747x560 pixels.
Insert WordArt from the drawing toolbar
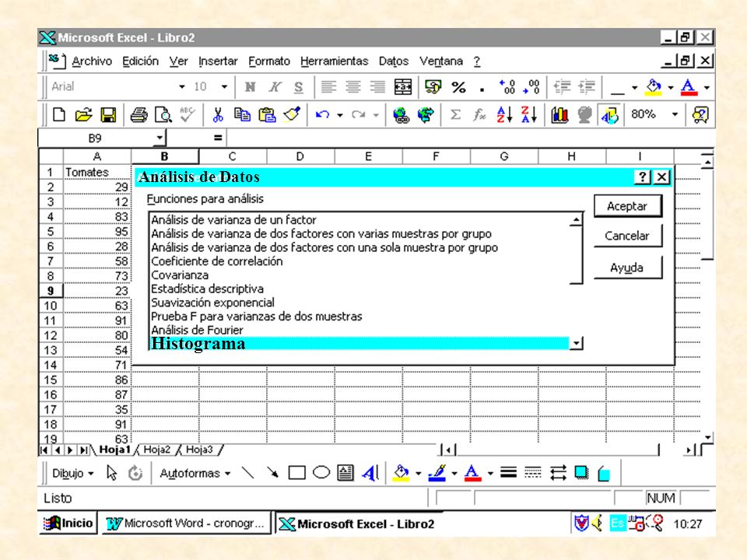click(x=370, y=473)
